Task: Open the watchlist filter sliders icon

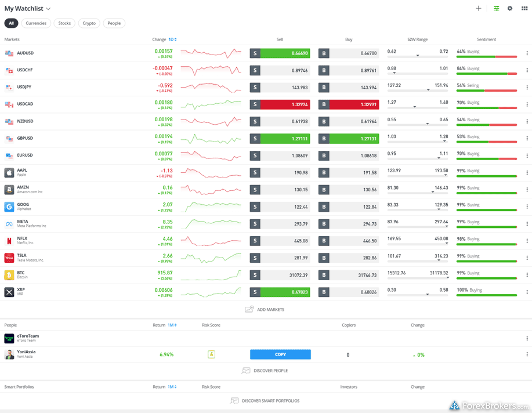Action: click(x=497, y=9)
